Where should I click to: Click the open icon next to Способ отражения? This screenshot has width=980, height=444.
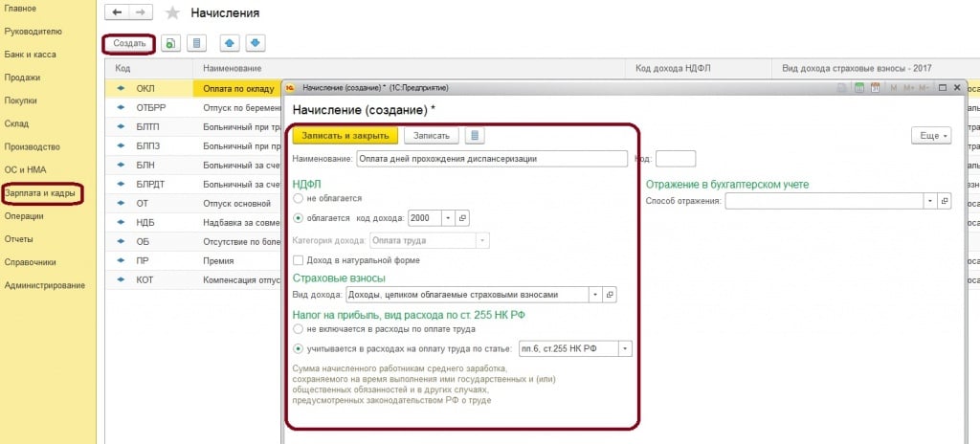(945, 201)
